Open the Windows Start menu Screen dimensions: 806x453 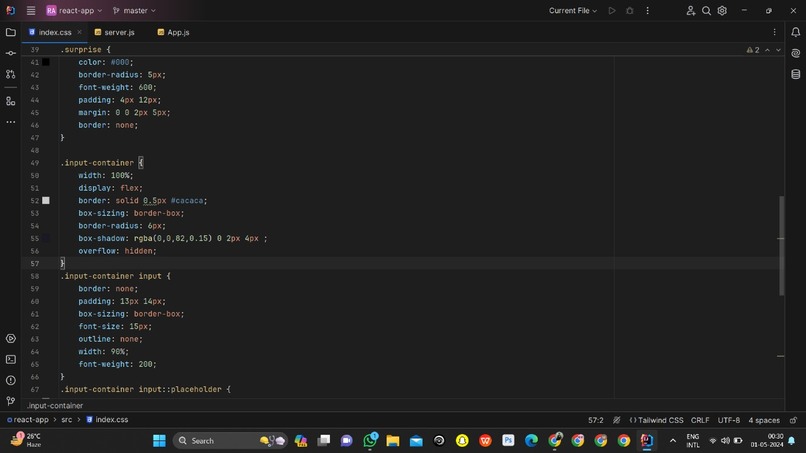click(159, 441)
